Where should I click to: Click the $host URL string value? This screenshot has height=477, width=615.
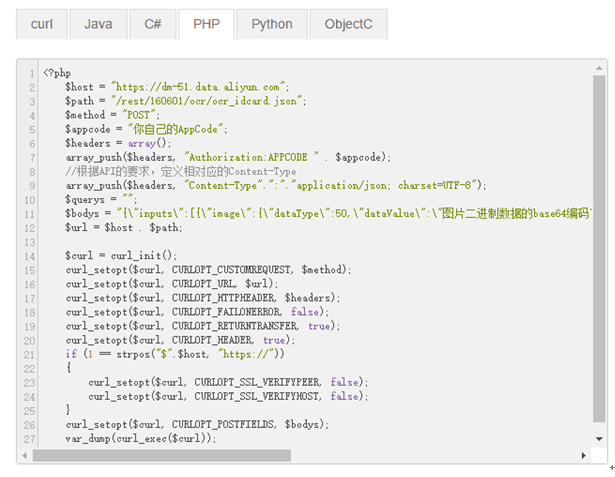coord(200,87)
